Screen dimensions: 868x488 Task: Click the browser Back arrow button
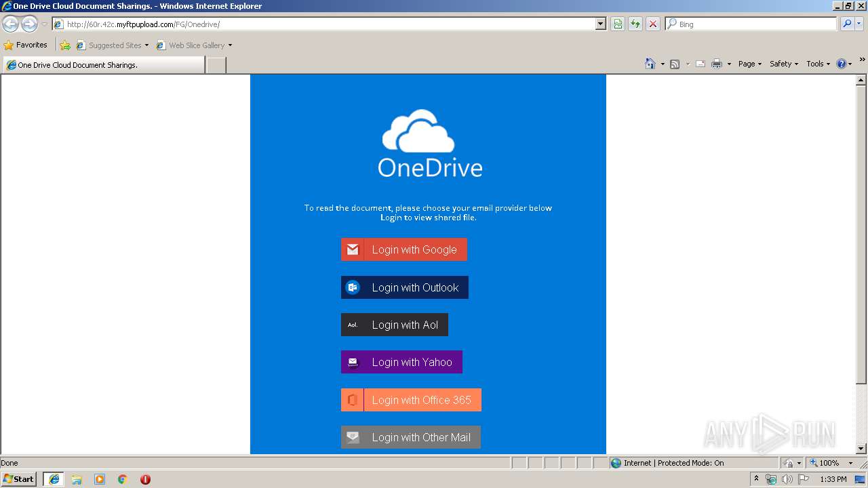(x=11, y=24)
